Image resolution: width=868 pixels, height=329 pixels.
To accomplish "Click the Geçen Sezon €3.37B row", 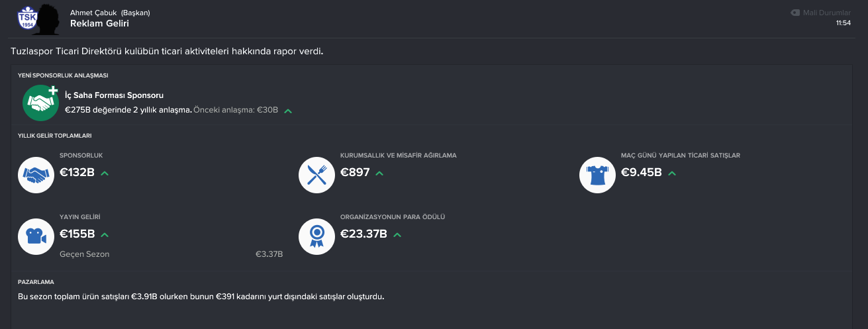I will 171,254.
